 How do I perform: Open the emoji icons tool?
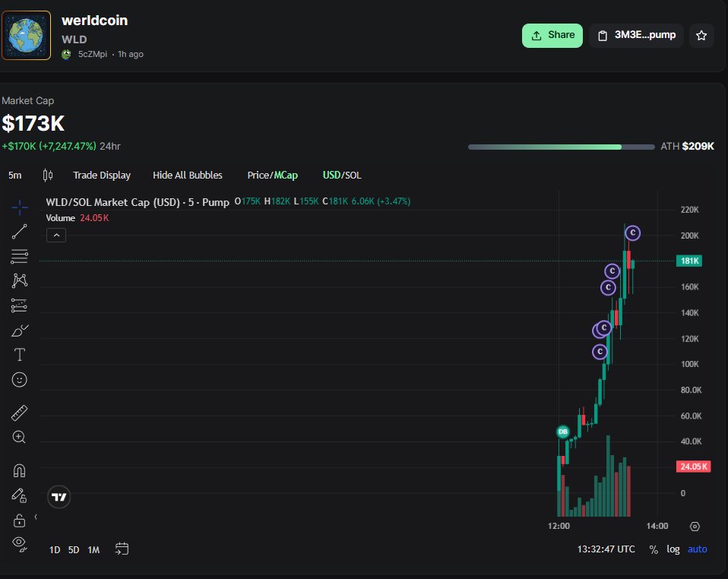click(19, 380)
